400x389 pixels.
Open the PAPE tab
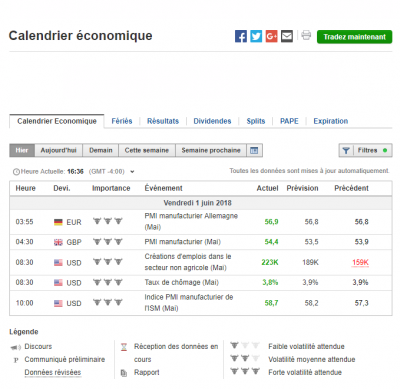(x=289, y=121)
